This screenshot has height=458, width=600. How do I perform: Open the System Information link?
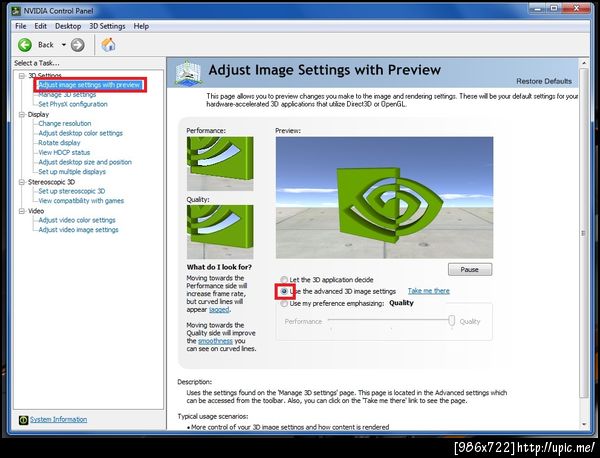coord(59,419)
